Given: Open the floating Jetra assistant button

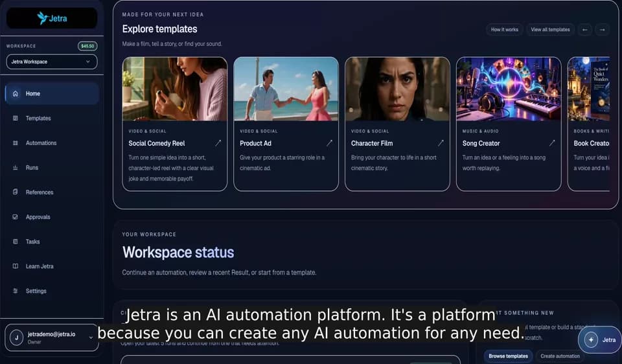Looking at the screenshot, I should (x=600, y=340).
